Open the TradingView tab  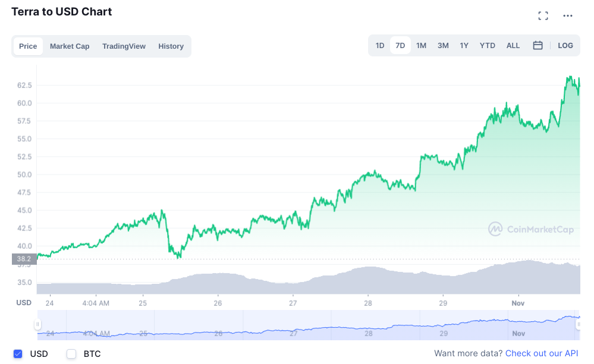pyautogui.click(x=124, y=46)
